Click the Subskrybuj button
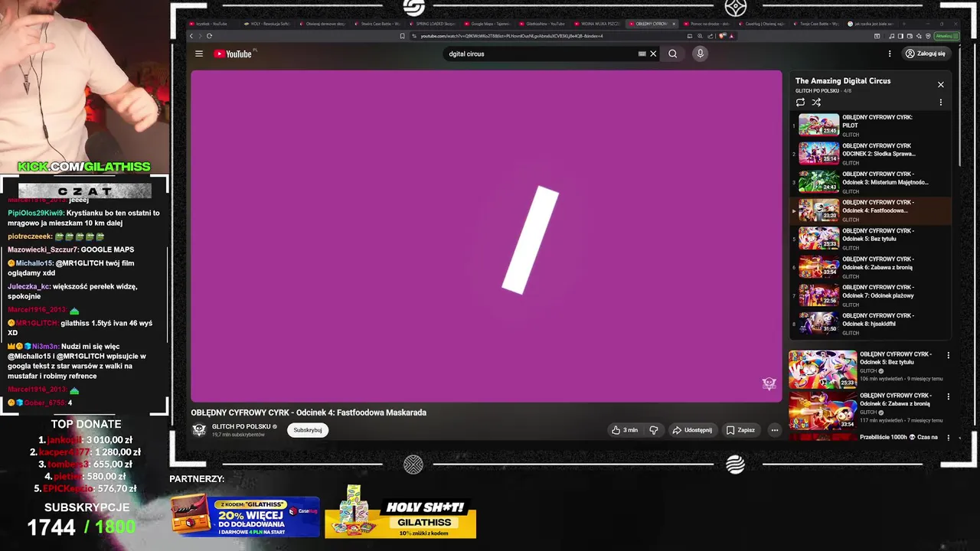Viewport: 980px width, 551px height. (x=308, y=430)
